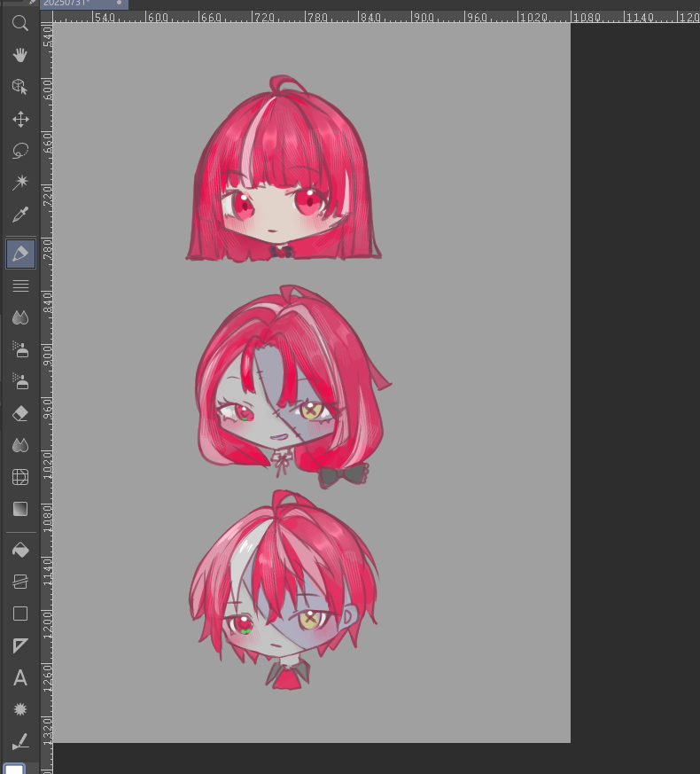
Task: Click the white main color swatch
Action: coord(14,769)
